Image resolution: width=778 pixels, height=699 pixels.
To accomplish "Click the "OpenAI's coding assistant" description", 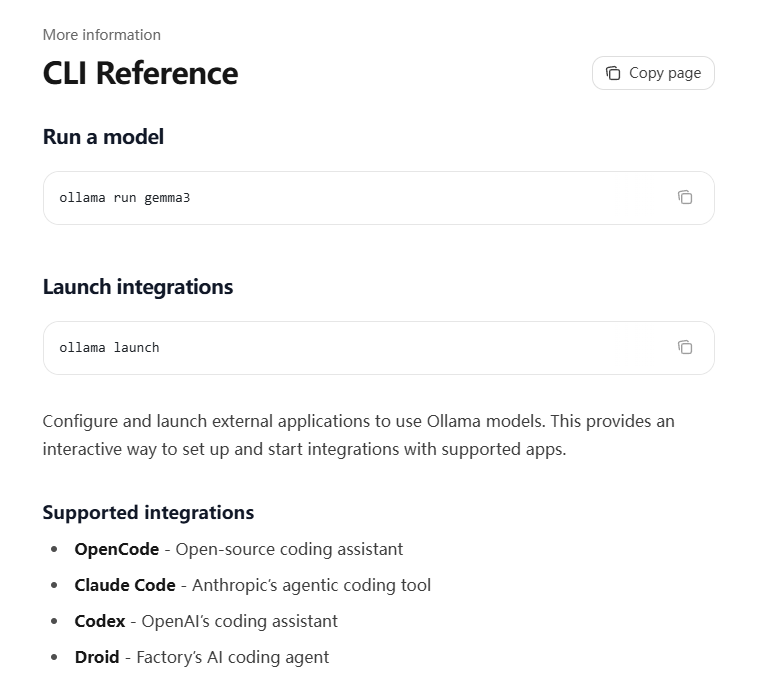I will 239,621.
